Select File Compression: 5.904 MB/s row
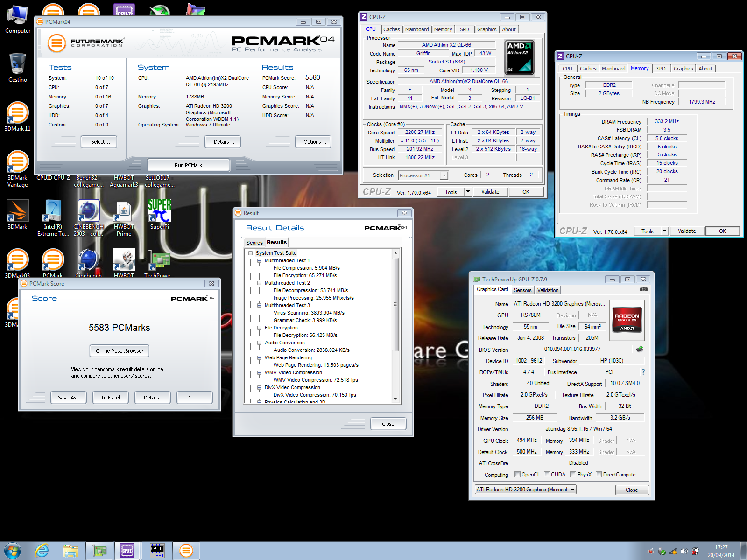Screen dimensions: 747x560 point(307,268)
